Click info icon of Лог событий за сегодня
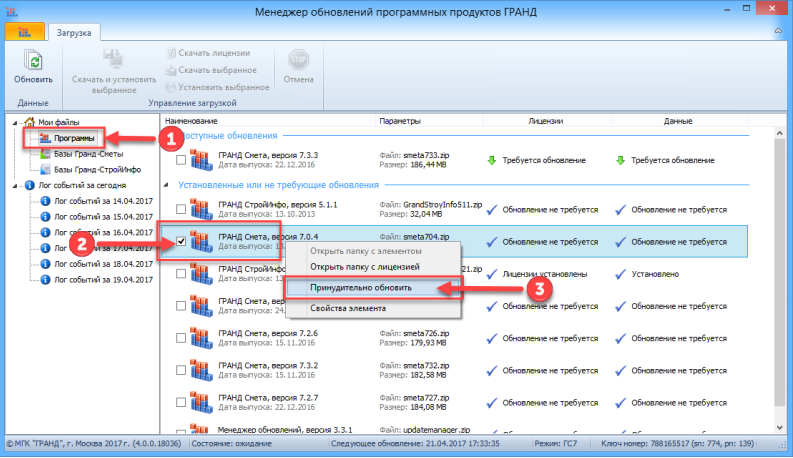The height and width of the screenshot is (458, 793). (x=30, y=185)
